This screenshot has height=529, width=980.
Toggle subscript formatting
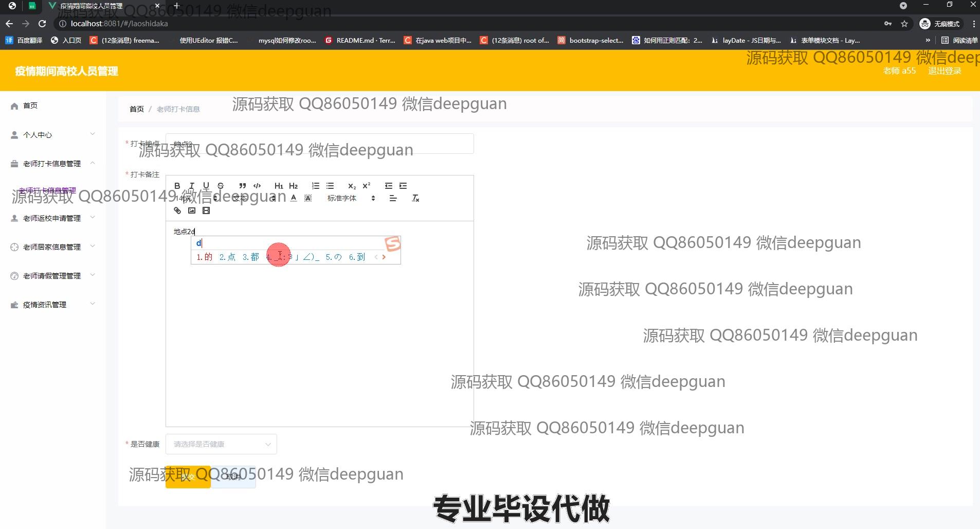point(352,186)
